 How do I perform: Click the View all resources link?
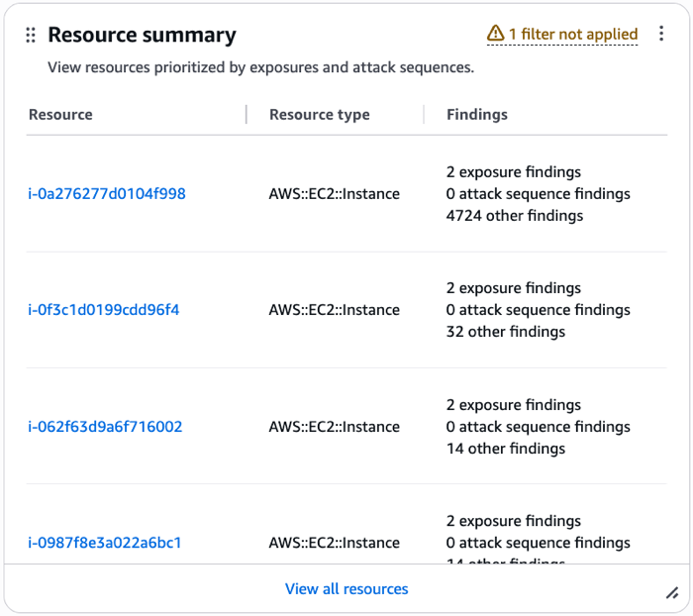(346, 588)
